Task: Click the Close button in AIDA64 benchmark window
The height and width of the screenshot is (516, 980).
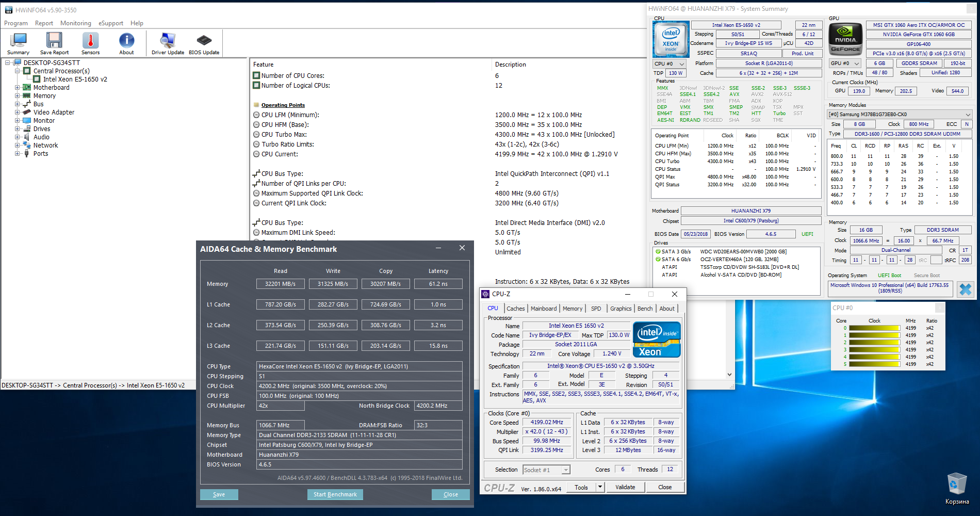Action: (x=451, y=494)
